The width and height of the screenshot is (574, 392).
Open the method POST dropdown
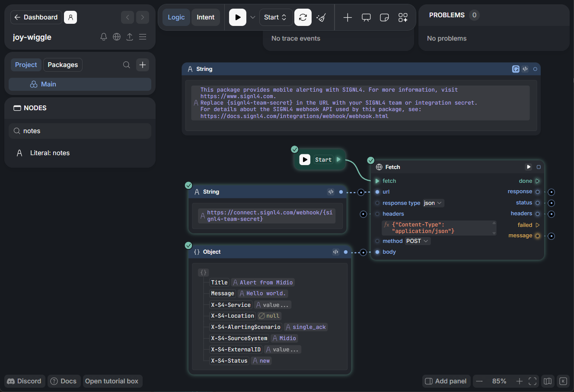pos(417,241)
